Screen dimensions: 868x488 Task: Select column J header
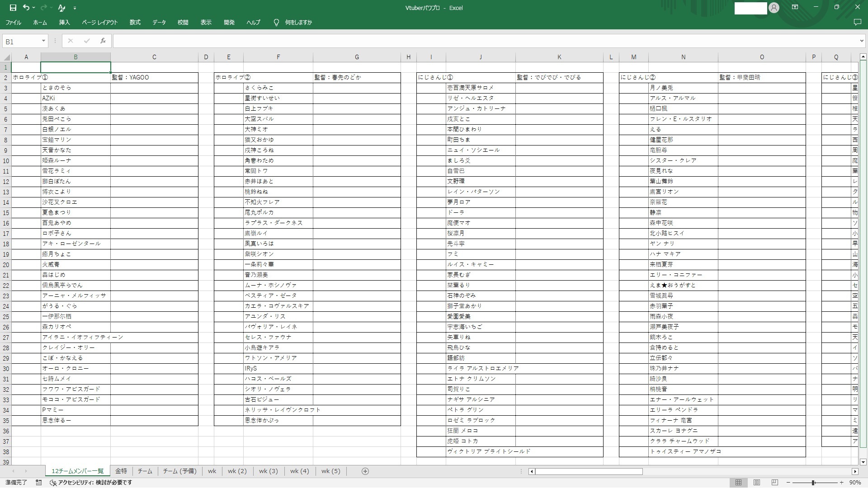[481, 57]
